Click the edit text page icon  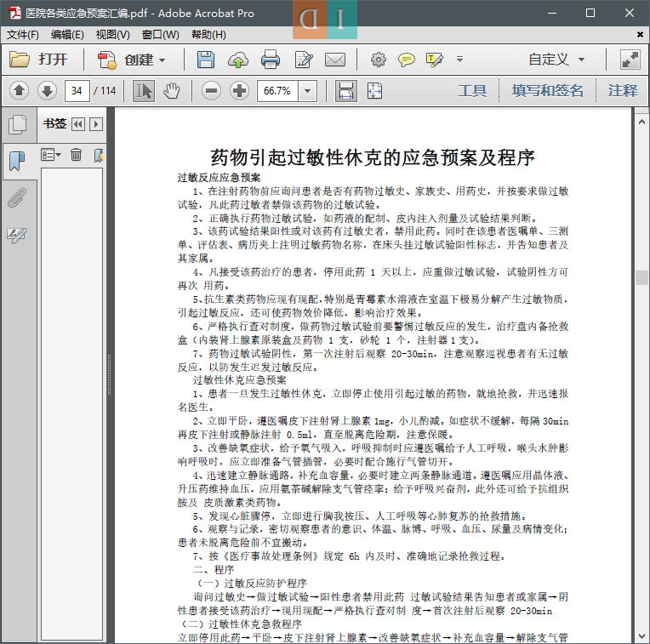pyautogui.click(x=304, y=60)
